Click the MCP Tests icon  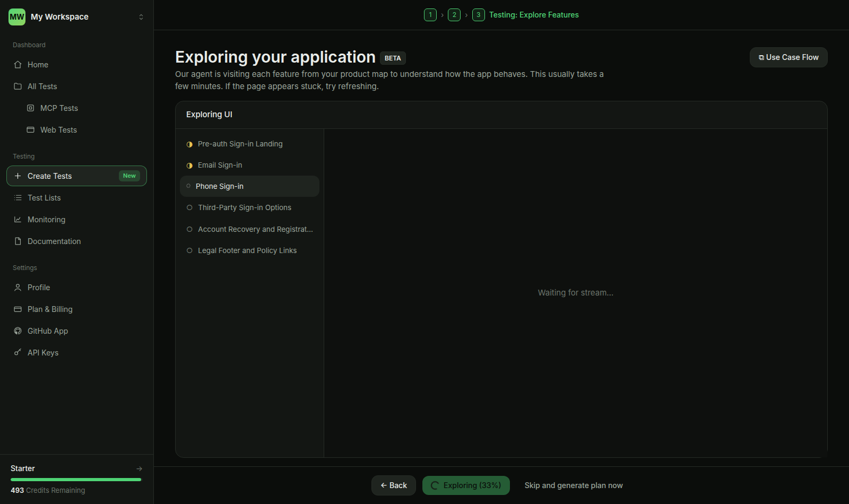click(31, 108)
